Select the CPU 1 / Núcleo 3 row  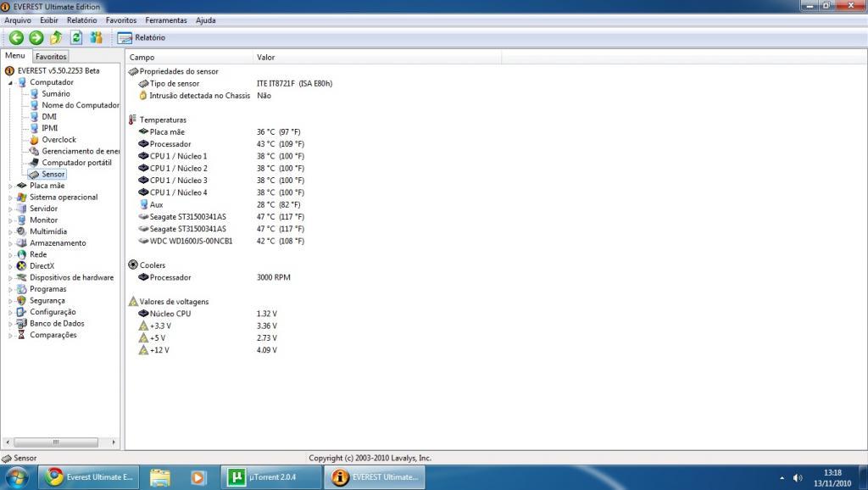coord(221,181)
